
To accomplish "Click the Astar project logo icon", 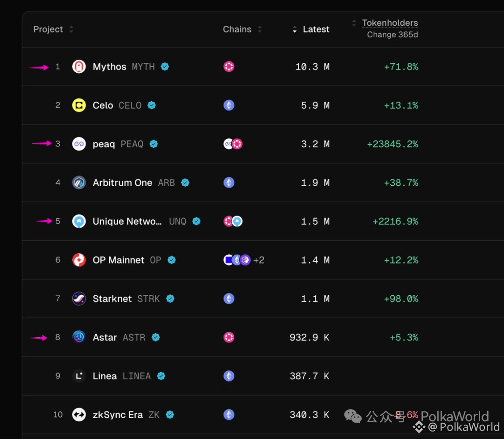I will pyautogui.click(x=79, y=337).
